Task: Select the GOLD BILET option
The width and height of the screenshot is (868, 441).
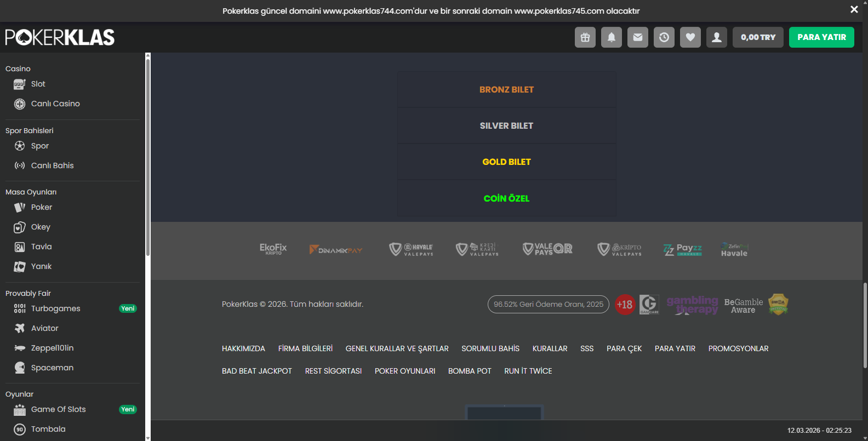Action: pyautogui.click(x=506, y=162)
